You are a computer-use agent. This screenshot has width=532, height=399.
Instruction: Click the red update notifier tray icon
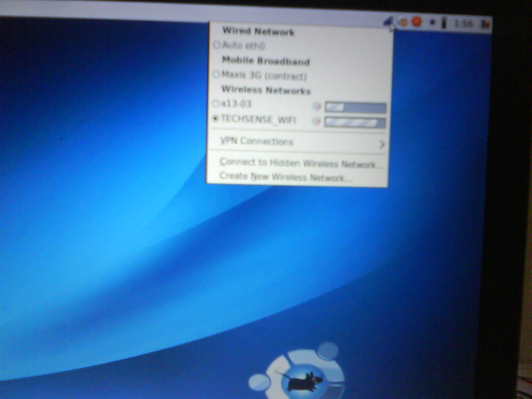(416, 21)
